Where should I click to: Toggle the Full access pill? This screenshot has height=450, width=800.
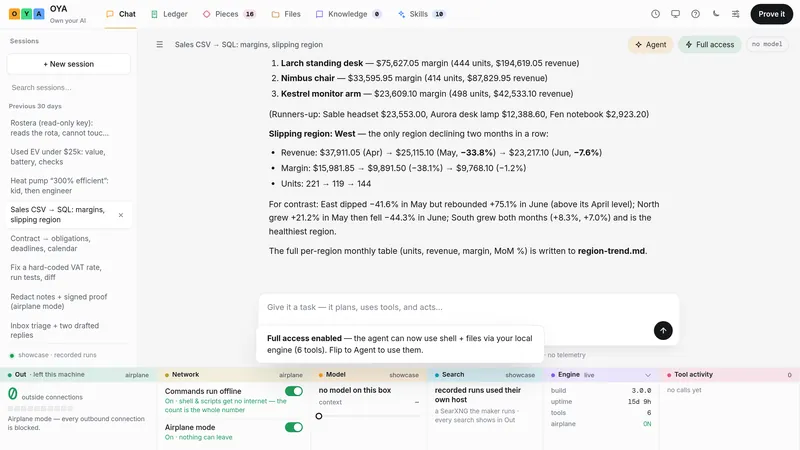pyautogui.click(x=710, y=44)
